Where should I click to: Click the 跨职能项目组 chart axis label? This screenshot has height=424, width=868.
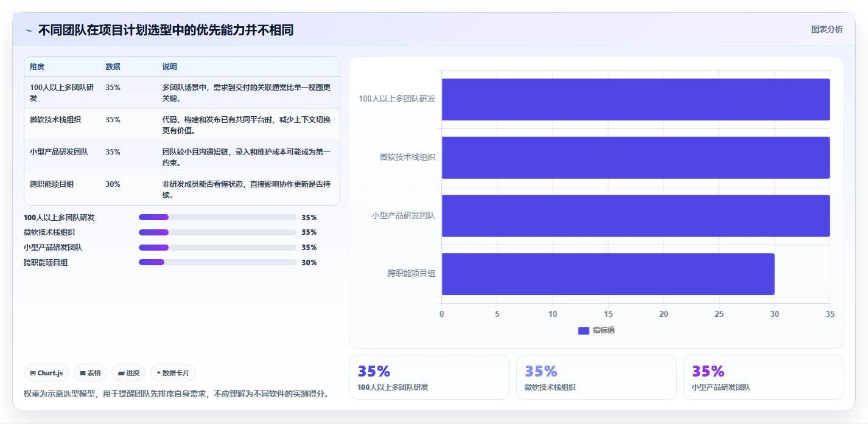(x=411, y=274)
